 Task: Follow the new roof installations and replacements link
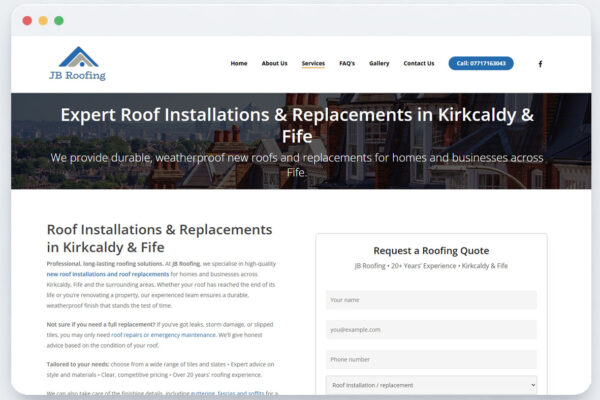tap(108, 274)
